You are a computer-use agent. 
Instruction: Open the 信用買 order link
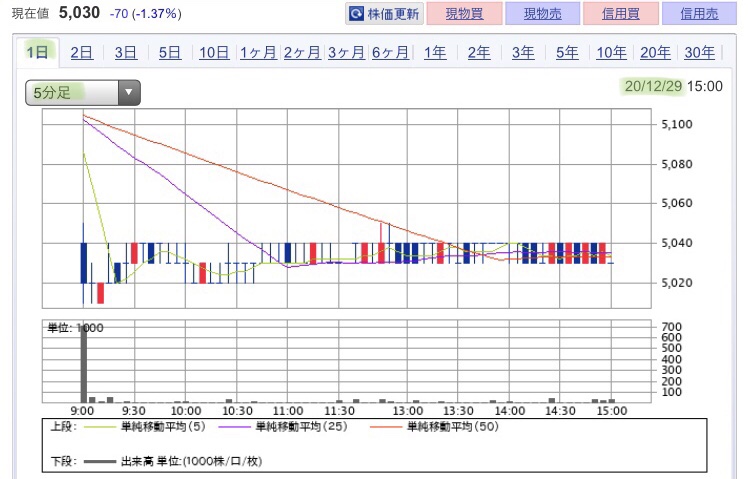click(x=621, y=13)
